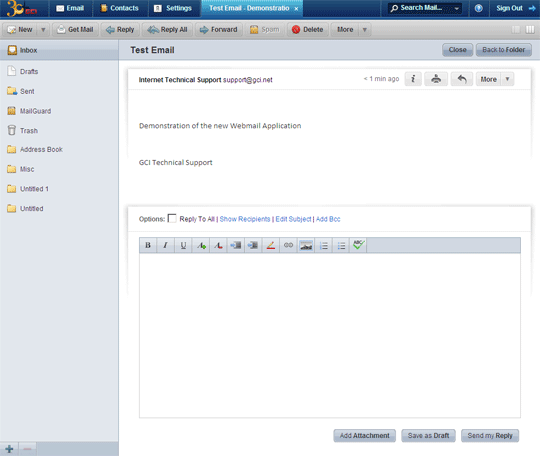Open More button in message header

tap(488, 79)
